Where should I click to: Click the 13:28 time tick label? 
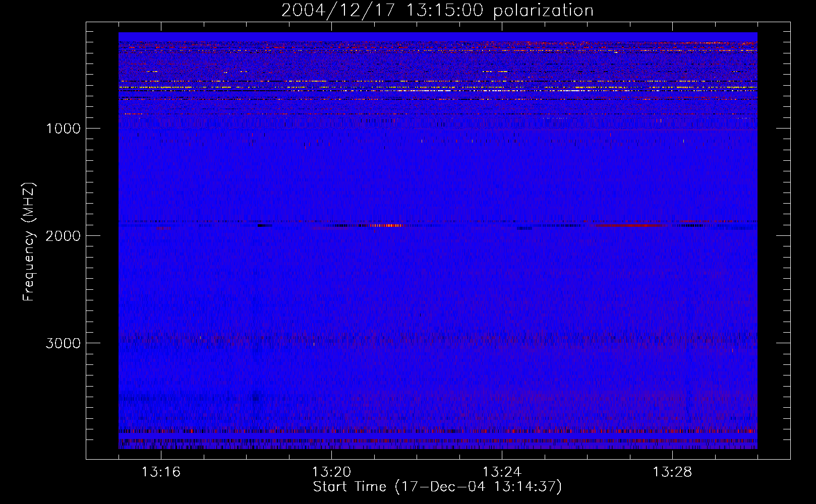[672, 472]
